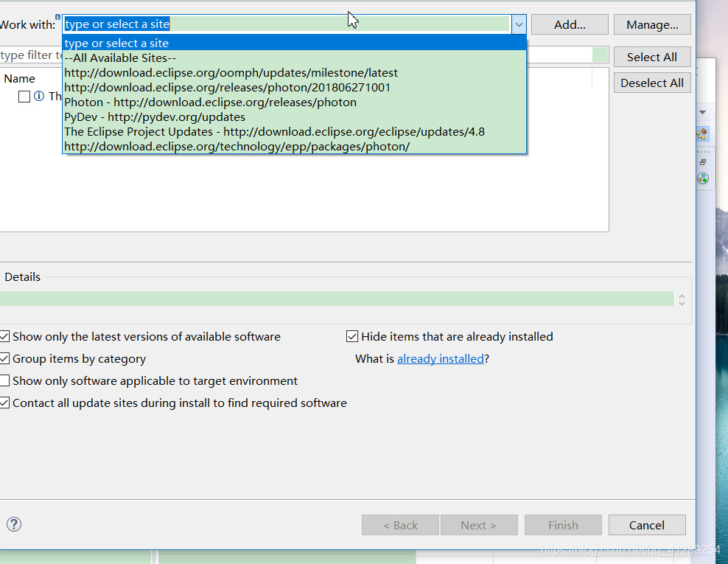Enable 'Show only software applicable to target environment'
The width and height of the screenshot is (728, 564).
pyautogui.click(x=4, y=381)
